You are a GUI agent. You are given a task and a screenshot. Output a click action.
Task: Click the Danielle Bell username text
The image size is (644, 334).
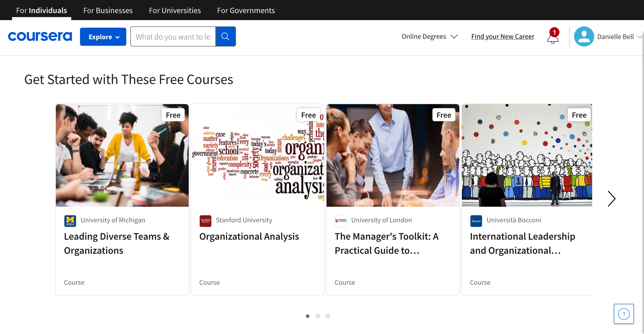[615, 37]
